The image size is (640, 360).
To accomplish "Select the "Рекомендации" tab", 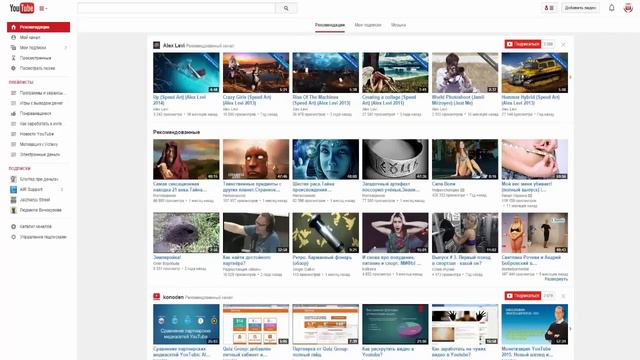I will point(330,25).
